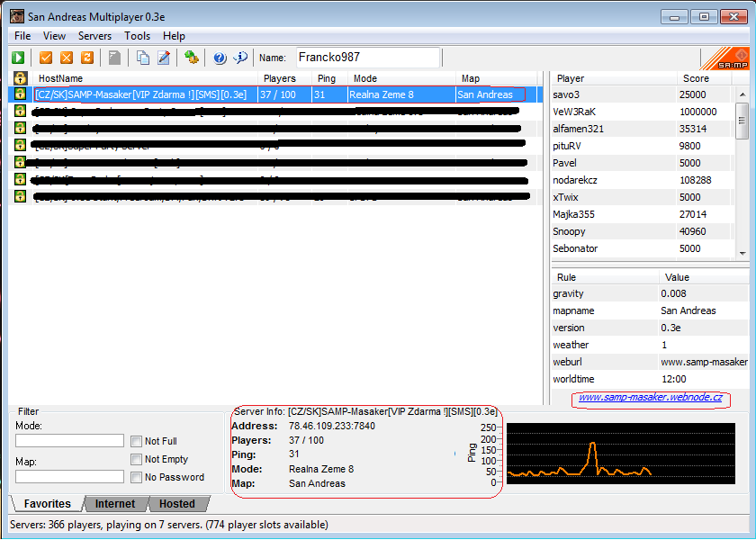Select player alfamen321 in player list
The image size is (756, 540).
pos(643,129)
